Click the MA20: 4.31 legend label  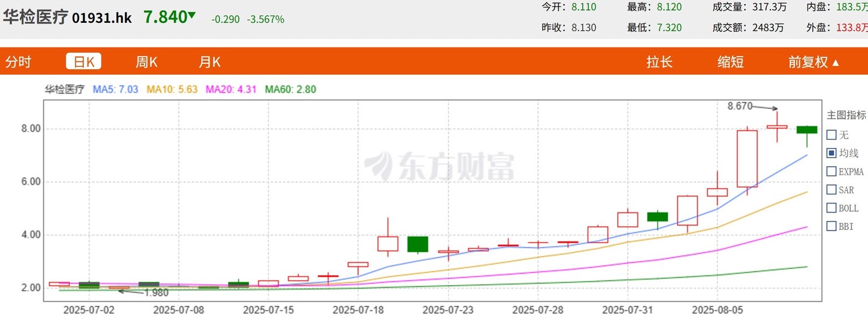[231, 89]
